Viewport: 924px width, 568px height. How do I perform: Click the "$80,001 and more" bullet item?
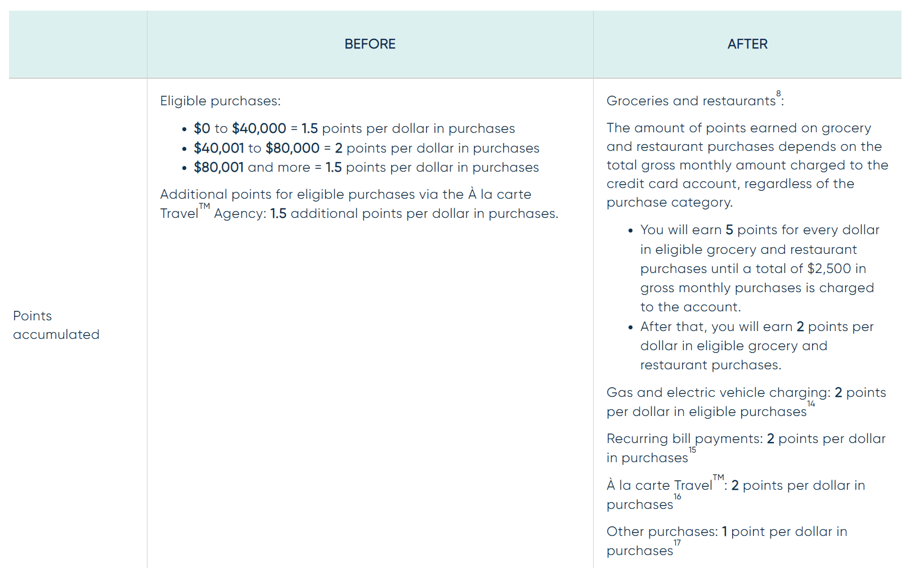366,168
